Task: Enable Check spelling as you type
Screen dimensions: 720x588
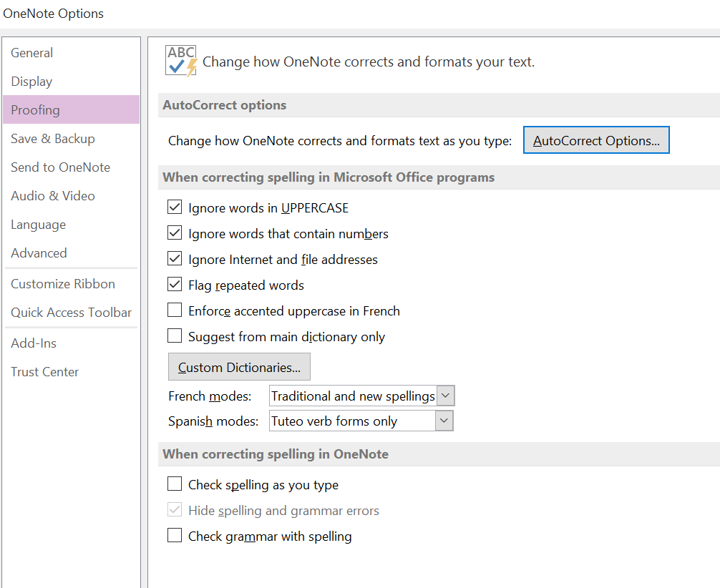Action: (x=175, y=484)
